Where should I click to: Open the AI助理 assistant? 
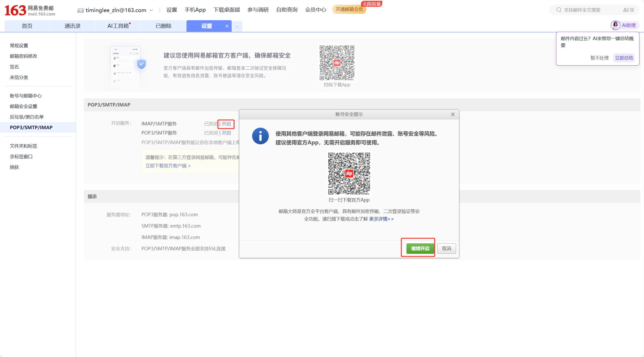pyautogui.click(x=625, y=25)
